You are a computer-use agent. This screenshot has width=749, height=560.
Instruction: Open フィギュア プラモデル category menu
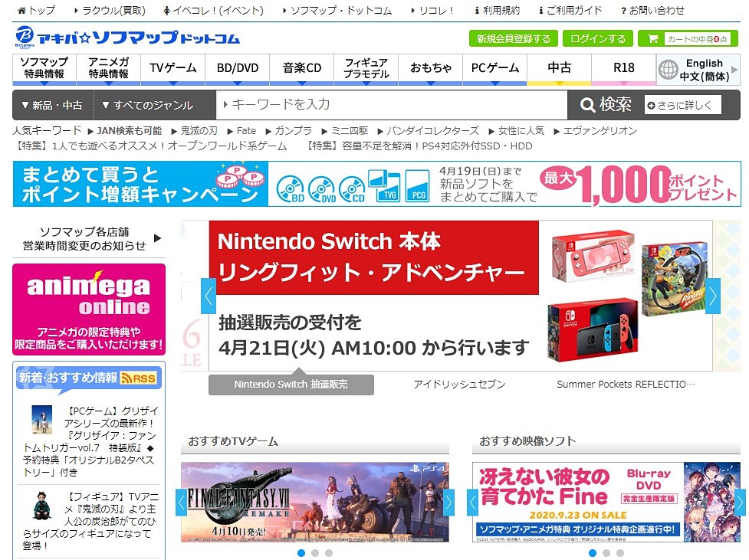[x=366, y=68]
